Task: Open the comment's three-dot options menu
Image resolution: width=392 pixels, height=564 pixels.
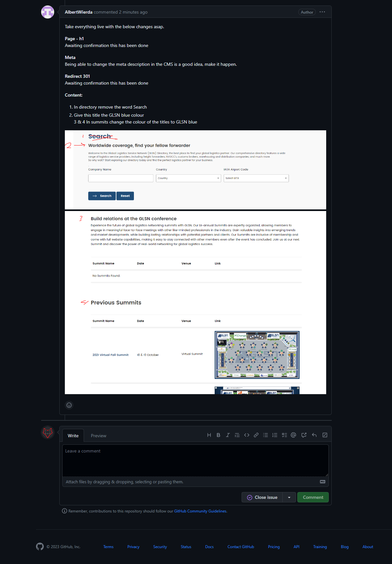Action: click(x=322, y=12)
